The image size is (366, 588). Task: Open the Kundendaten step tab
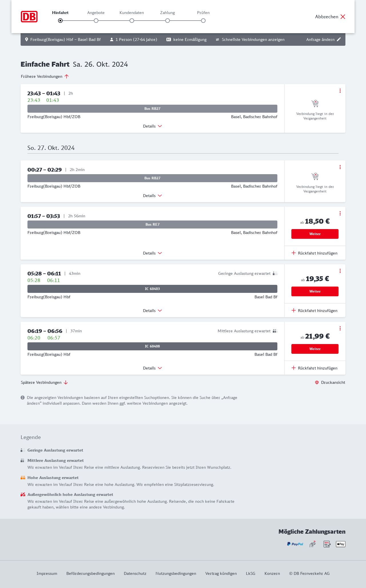coord(132,13)
